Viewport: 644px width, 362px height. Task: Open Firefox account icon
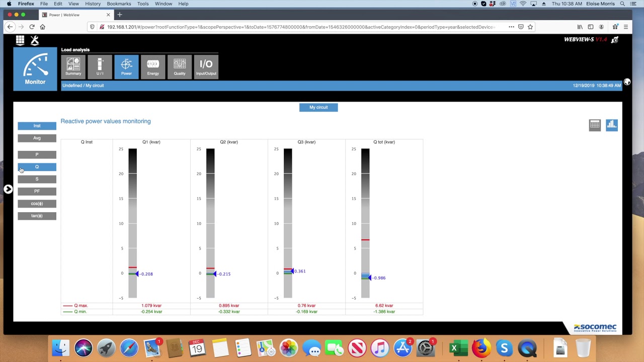coord(601,27)
